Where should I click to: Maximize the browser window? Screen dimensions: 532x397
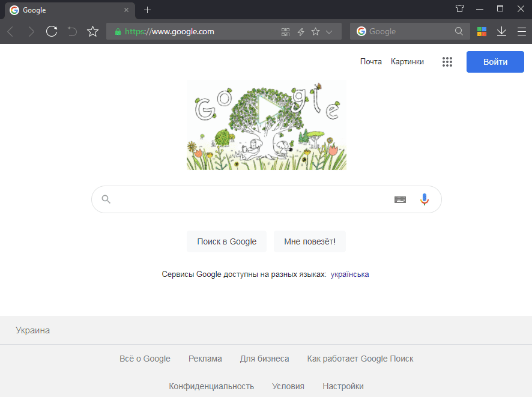[500, 9]
